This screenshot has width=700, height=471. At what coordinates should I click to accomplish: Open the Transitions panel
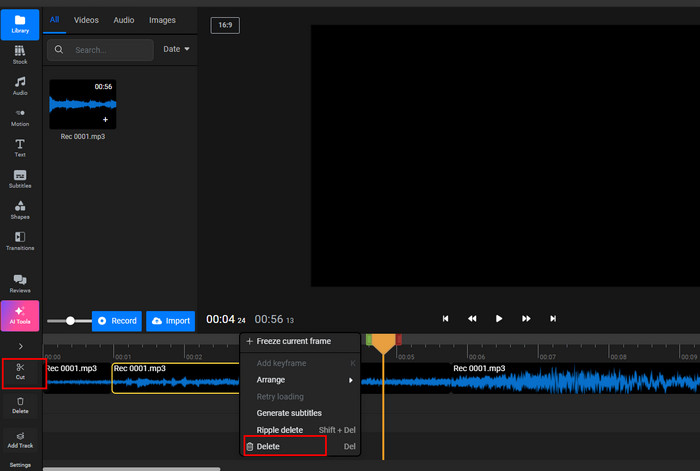point(20,241)
